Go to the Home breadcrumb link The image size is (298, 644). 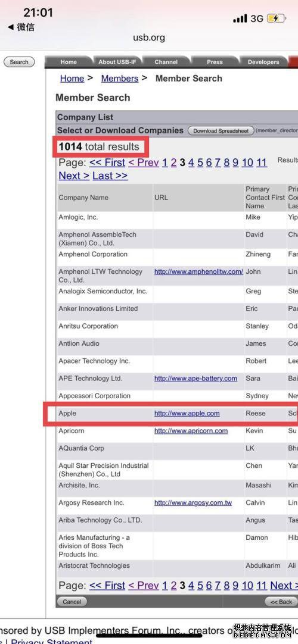72,79
